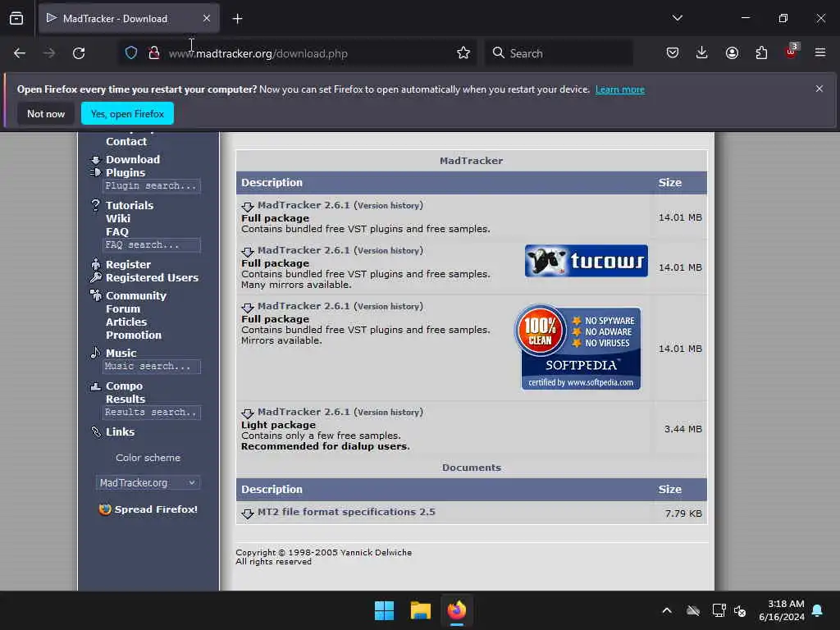This screenshot has width=840, height=630.
Task: Open the Compo sidebar link
Action: point(125,386)
